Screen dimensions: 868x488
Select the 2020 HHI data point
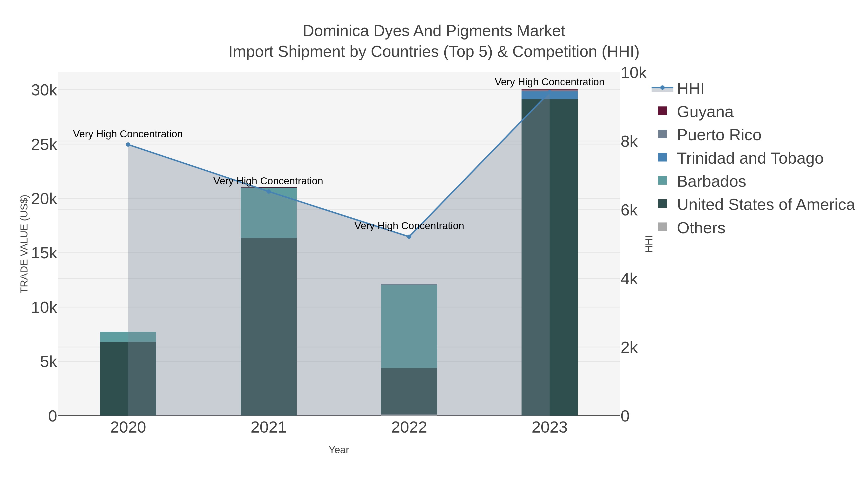[128, 145]
